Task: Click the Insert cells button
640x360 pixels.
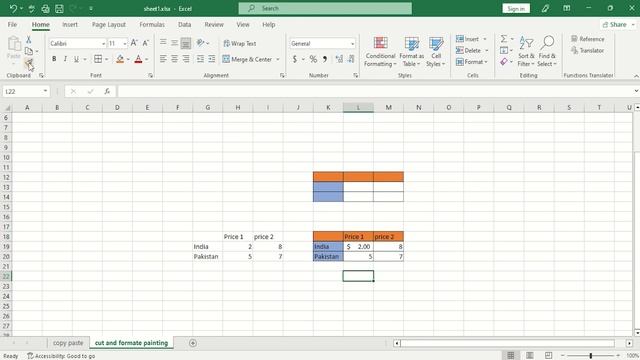Action: click(471, 39)
